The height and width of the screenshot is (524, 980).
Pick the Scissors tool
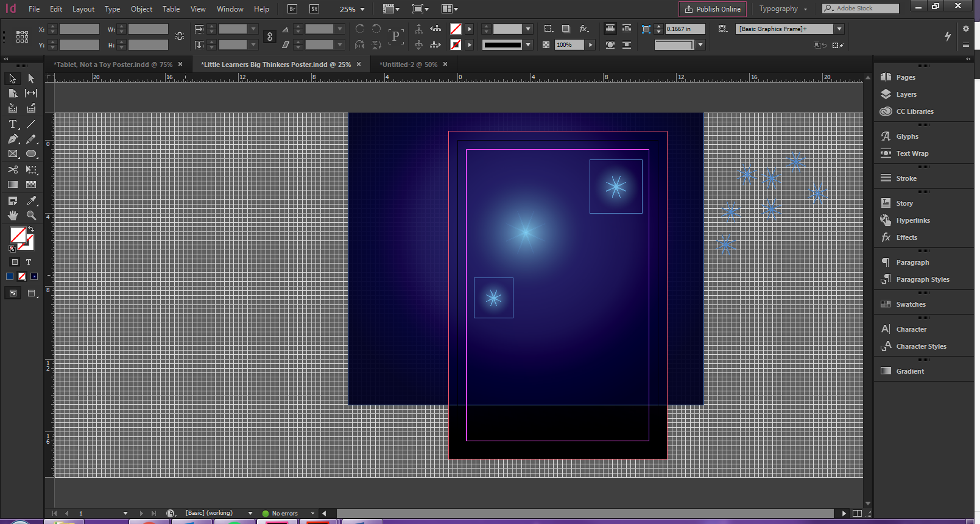point(12,170)
